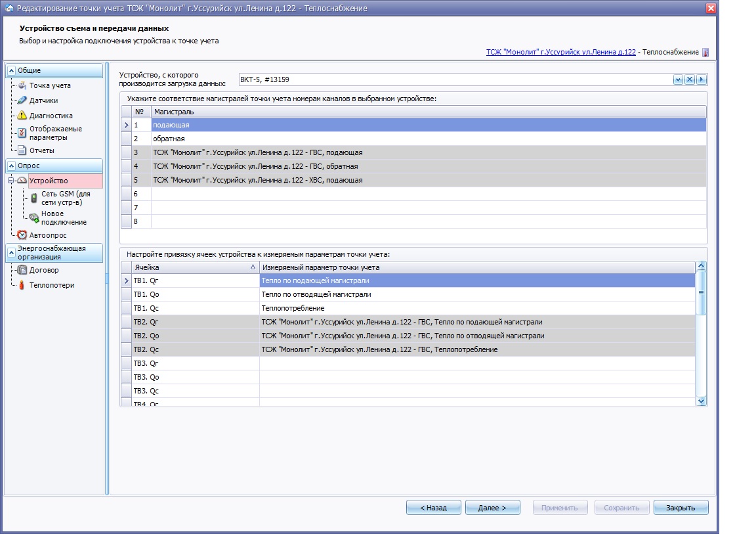Open the Теплопотери page
Screen dimensions: 756x534
tap(52, 285)
